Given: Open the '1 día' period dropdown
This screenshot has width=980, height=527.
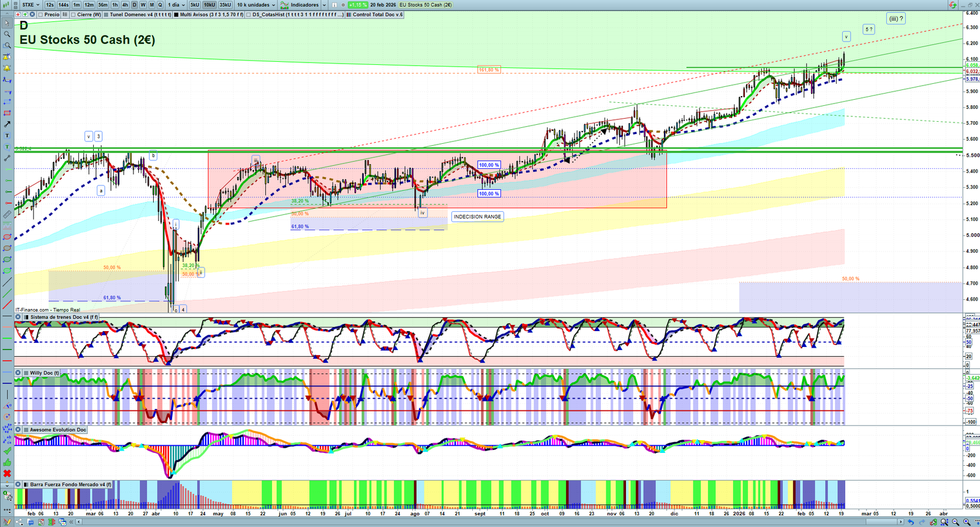Looking at the screenshot, I should [176, 5].
